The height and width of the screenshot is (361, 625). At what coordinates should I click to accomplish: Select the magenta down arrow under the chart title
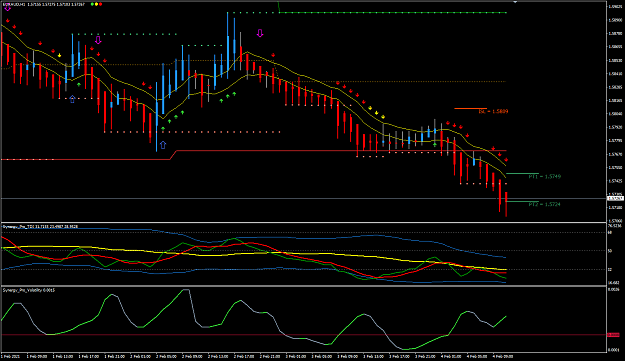(7, 8)
